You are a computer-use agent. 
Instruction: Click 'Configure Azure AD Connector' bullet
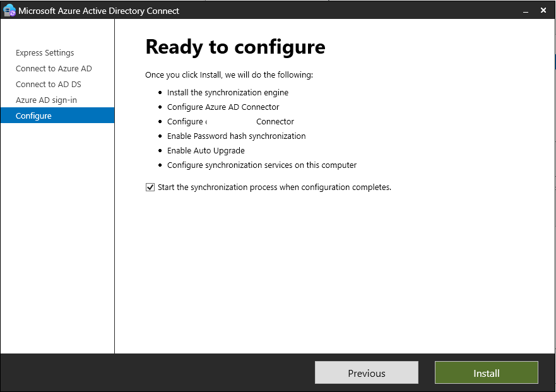coord(223,107)
